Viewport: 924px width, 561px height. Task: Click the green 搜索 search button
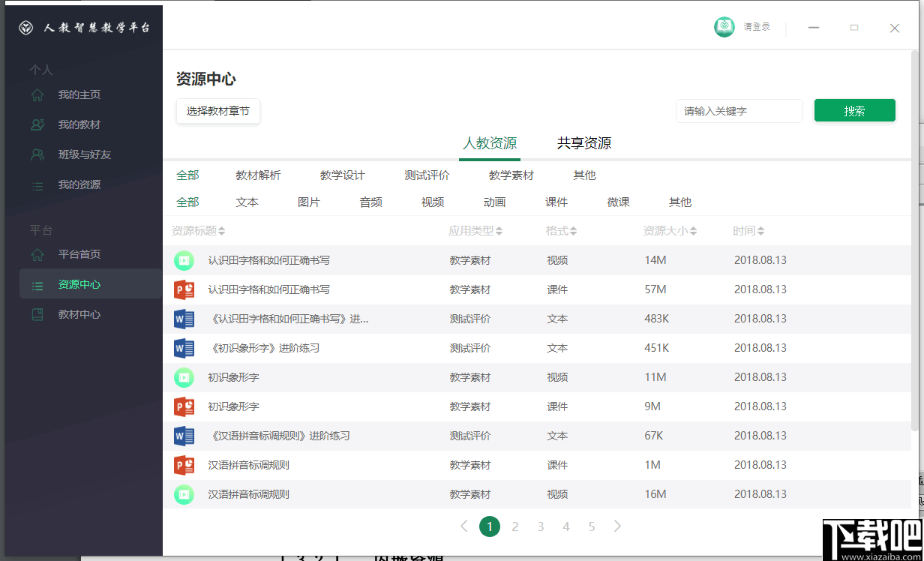click(x=855, y=109)
